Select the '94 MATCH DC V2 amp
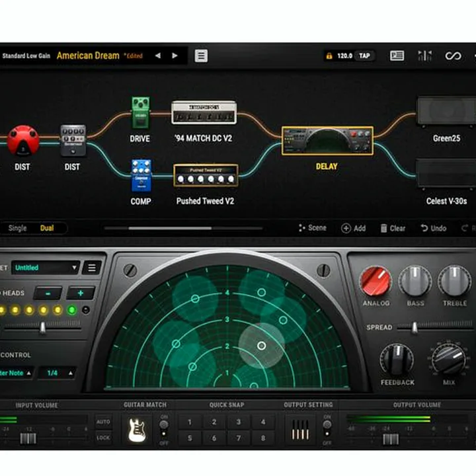Image resolution: width=476 pixels, height=476 pixels. (x=204, y=112)
